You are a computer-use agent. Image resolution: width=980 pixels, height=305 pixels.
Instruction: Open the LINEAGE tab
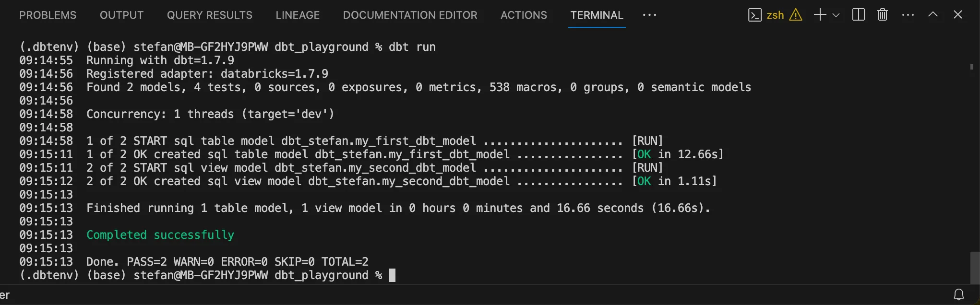click(x=298, y=15)
